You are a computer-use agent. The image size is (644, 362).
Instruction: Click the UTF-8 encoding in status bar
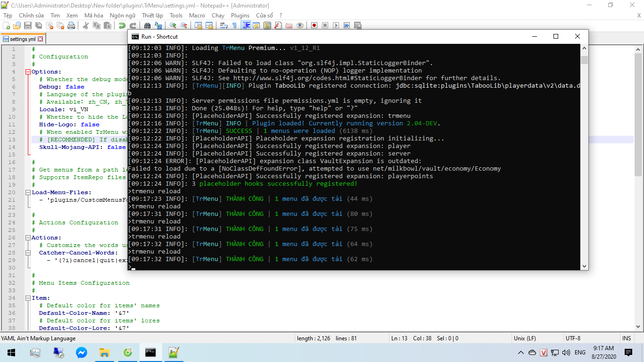point(573,338)
